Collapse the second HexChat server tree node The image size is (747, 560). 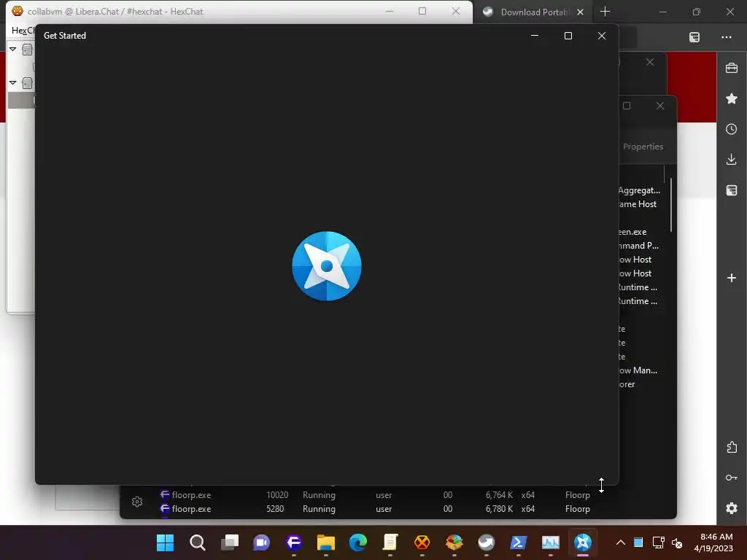pos(13,82)
